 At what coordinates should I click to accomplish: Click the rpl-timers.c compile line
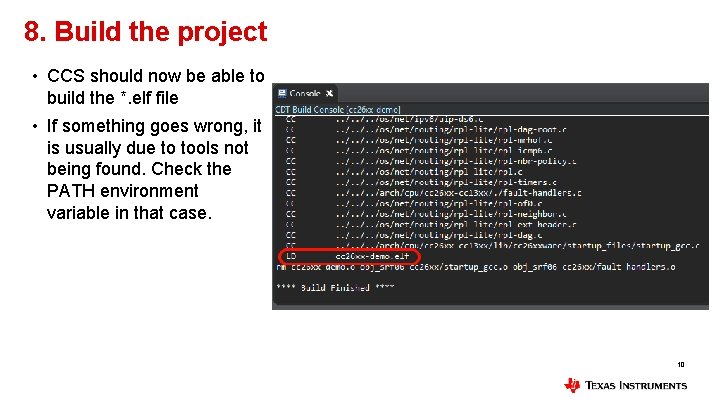click(x=421, y=182)
